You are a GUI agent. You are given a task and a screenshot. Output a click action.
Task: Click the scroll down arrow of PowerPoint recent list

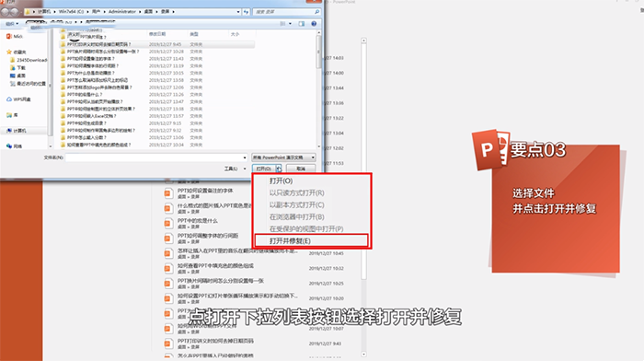pos(364,354)
